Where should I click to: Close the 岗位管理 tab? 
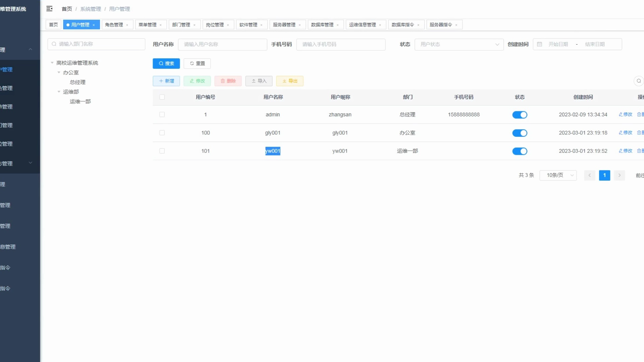coord(228,25)
